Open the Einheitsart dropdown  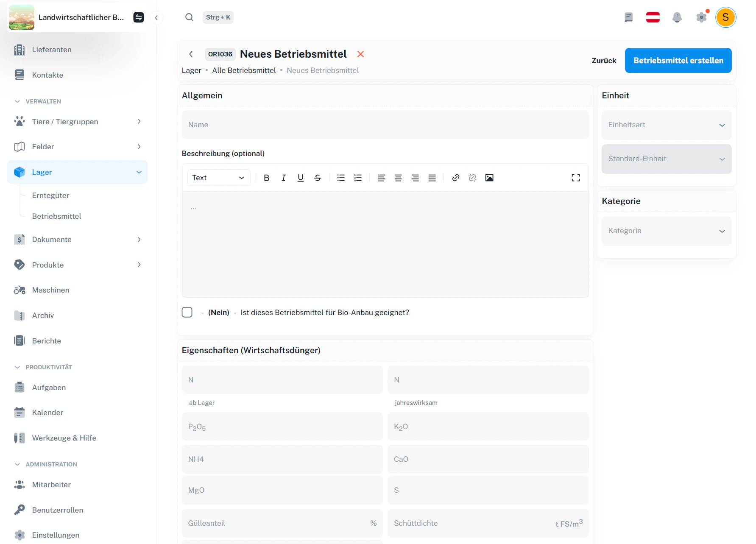point(667,125)
